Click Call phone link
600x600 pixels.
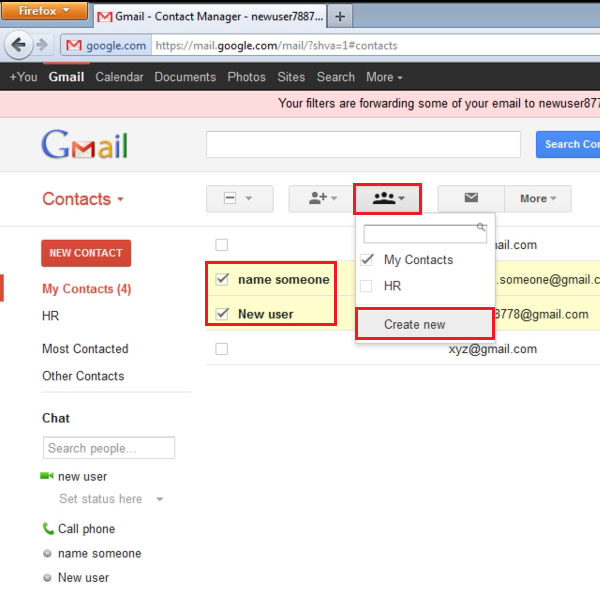point(86,529)
